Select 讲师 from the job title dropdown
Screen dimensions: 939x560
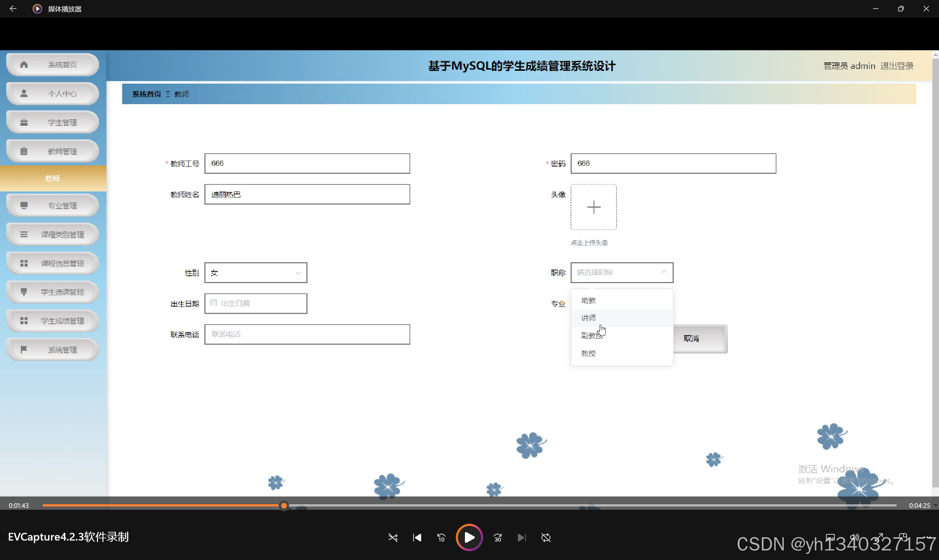[588, 318]
